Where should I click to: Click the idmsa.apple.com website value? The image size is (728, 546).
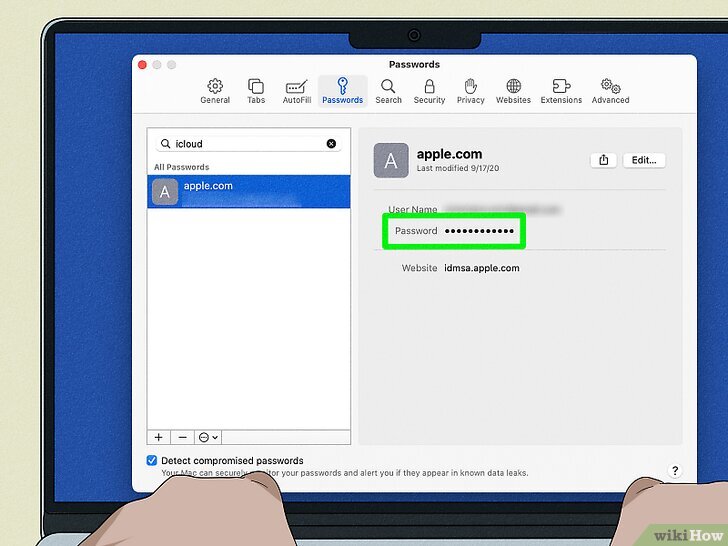pos(482,268)
